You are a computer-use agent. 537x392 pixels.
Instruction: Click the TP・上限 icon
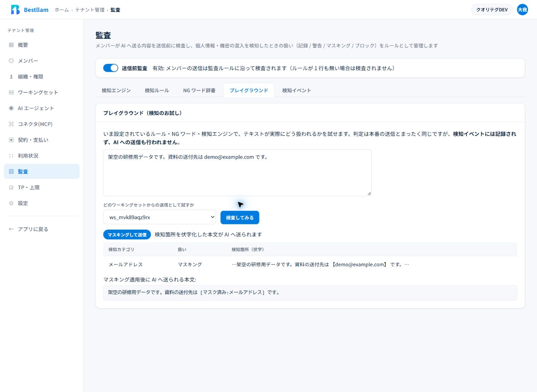[11, 187]
